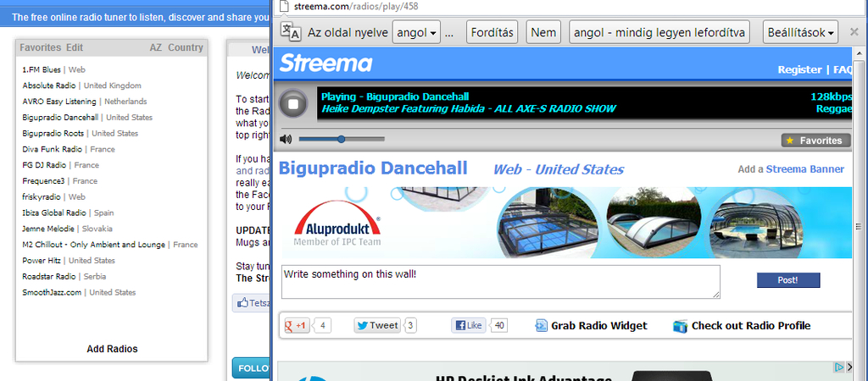Image resolution: width=868 pixels, height=381 pixels.
Task: Click the Tweet button
Action: (x=377, y=325)
